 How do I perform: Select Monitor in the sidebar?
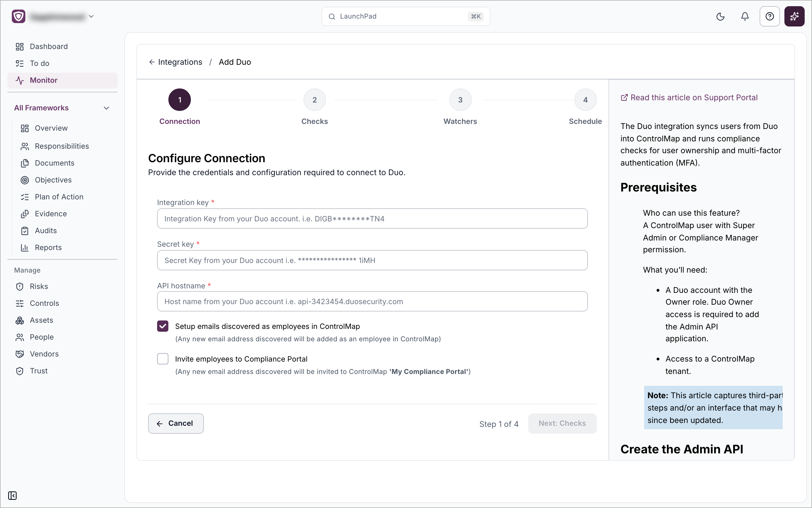[x=63, y=80]
